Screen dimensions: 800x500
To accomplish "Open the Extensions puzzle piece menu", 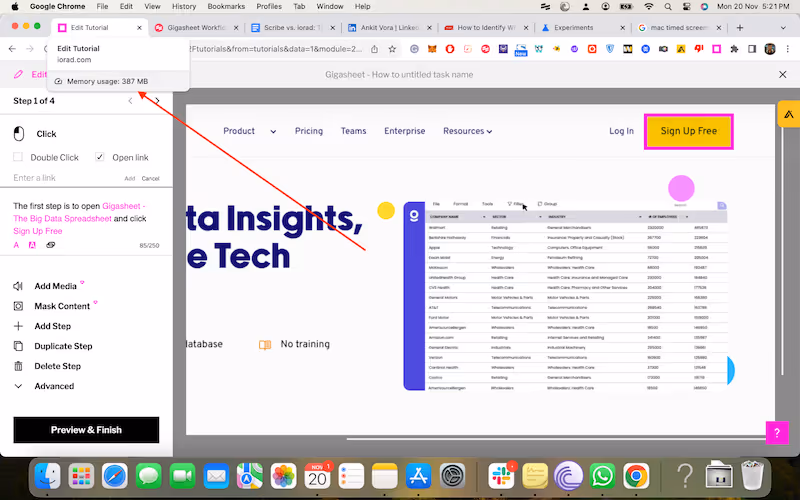I will click(734, 49).
